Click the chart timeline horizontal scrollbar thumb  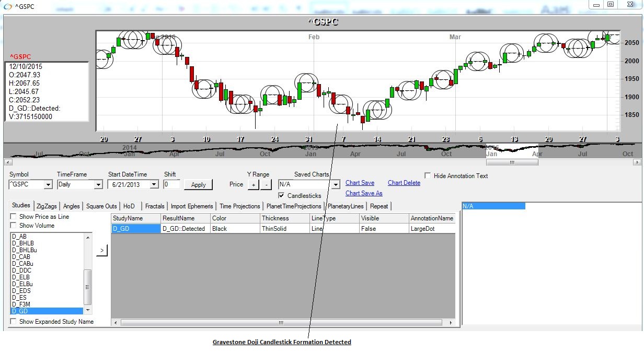click(x=512, y=162)
